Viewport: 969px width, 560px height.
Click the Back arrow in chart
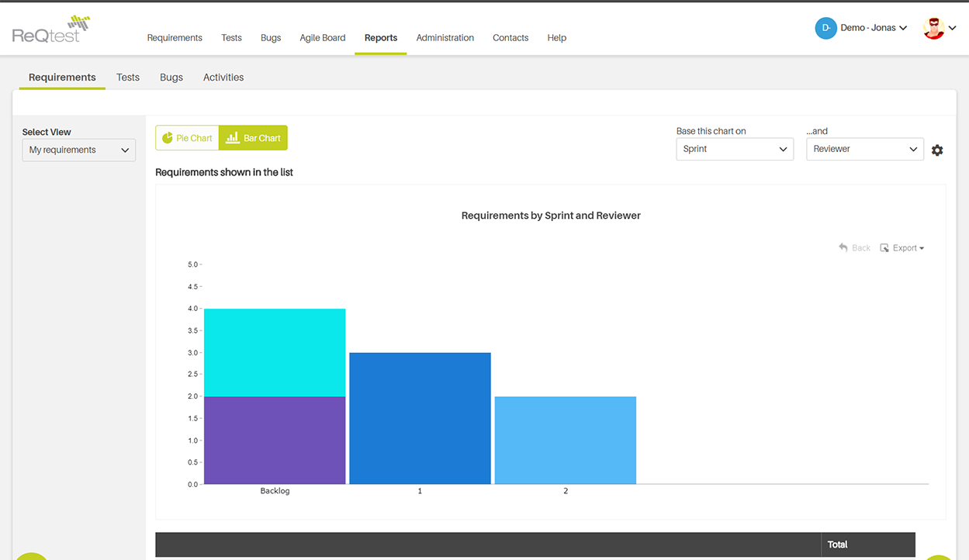click(x=854, y=248)
